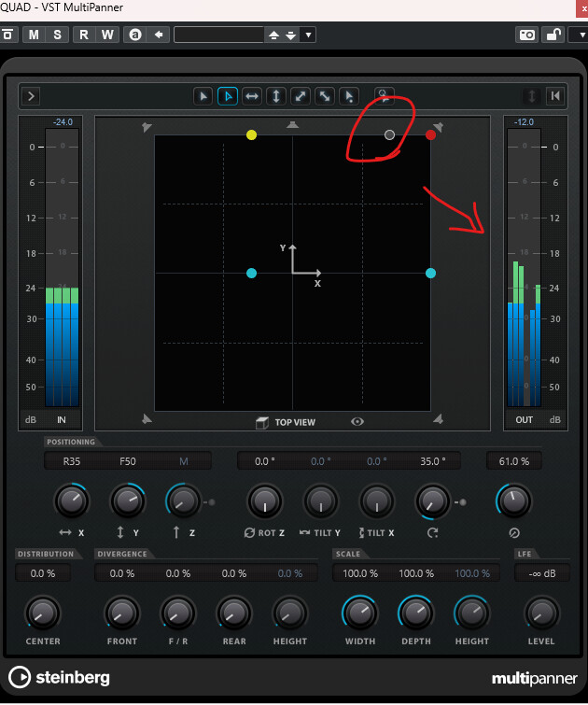Click the top center triangle speaker handle
The width and height of the screenshot is (588, 705).
pos(293,124)
